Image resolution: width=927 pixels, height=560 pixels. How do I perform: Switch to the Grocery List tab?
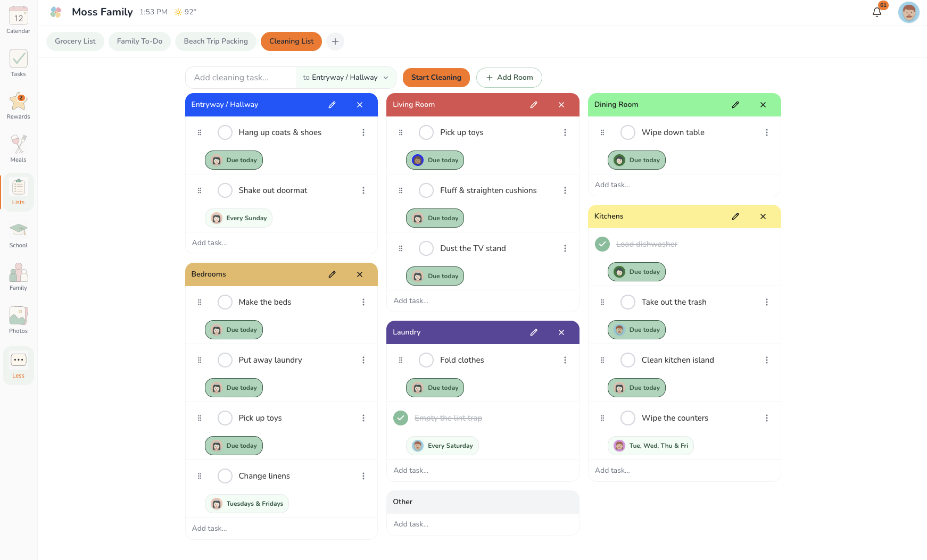tap(75, 41)
